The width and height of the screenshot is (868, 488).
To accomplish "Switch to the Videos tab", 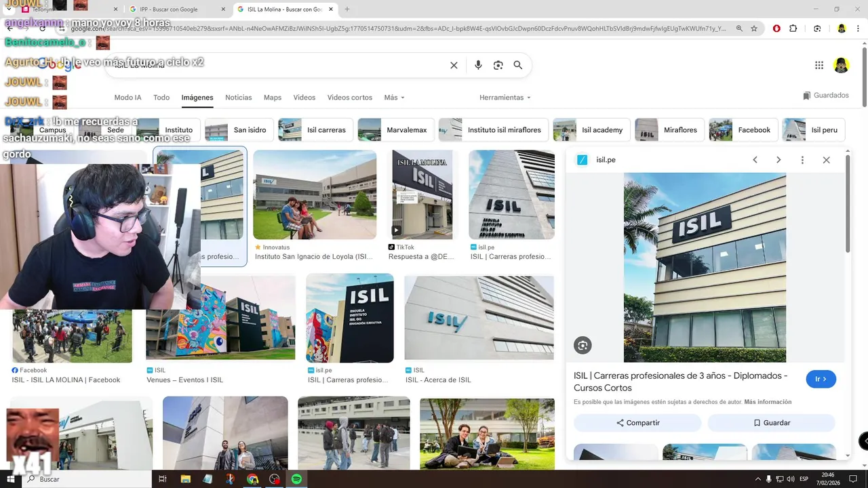I will tap(304, 98).
